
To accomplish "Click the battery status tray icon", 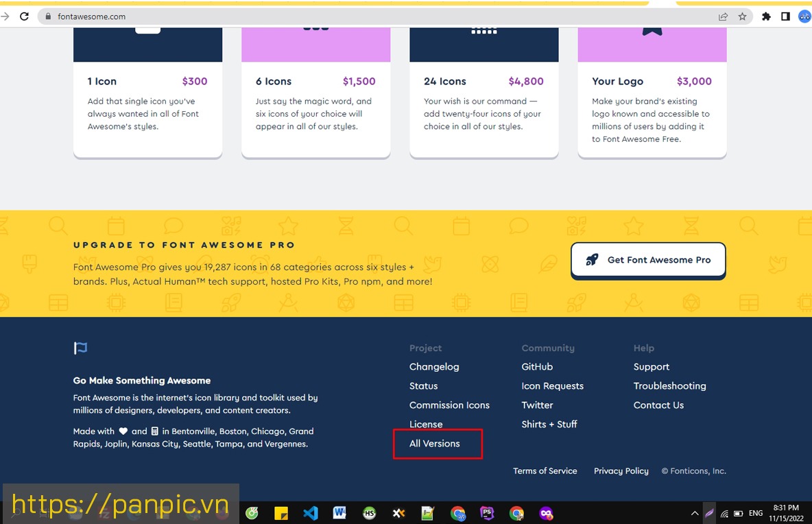I will tap(739, 514).
